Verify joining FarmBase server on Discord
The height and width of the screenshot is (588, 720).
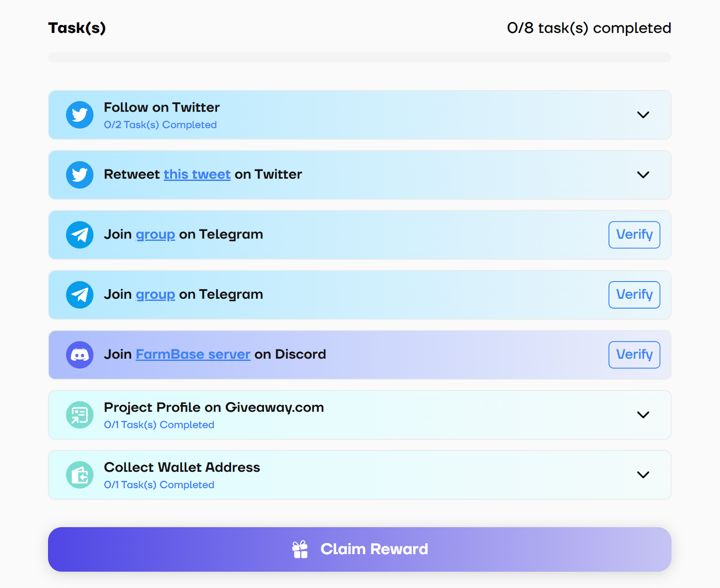tap(634, 355)
